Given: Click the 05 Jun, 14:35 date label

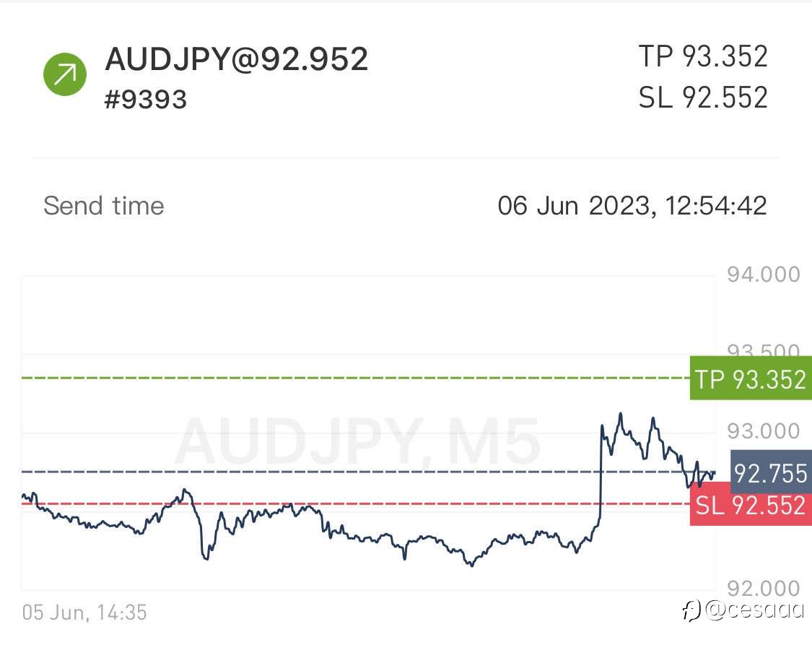Looking at the screenshot, I should tap(84, 613).
